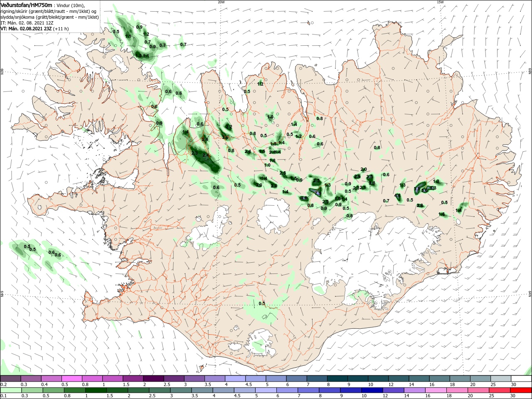Click the 5.8 precipitation value on the map
This screenshot has height=399, width=532.
tap(417, 189)
